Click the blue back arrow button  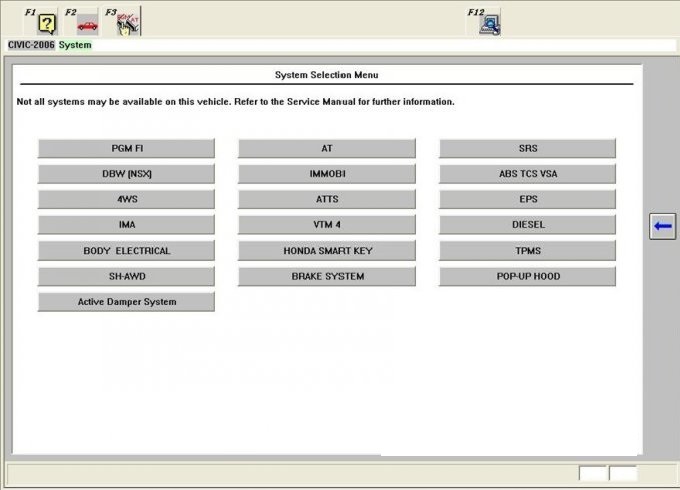pyautogui.click(x=663, y=226)
